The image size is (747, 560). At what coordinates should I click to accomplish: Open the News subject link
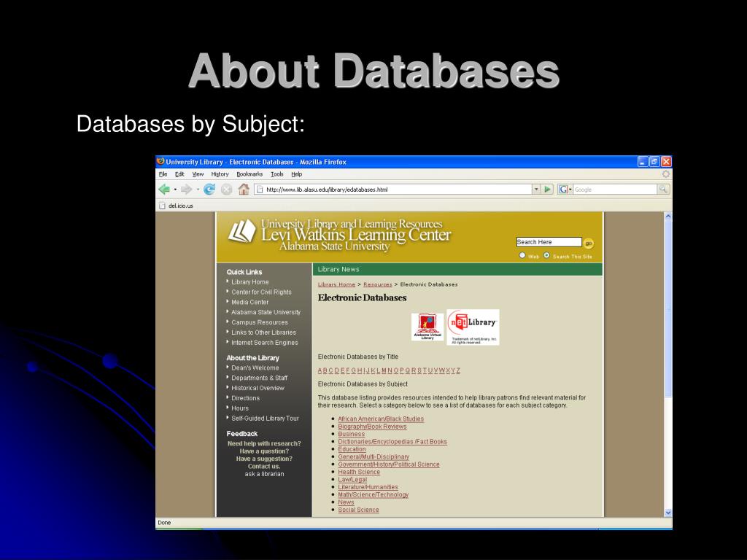[346, 502]
